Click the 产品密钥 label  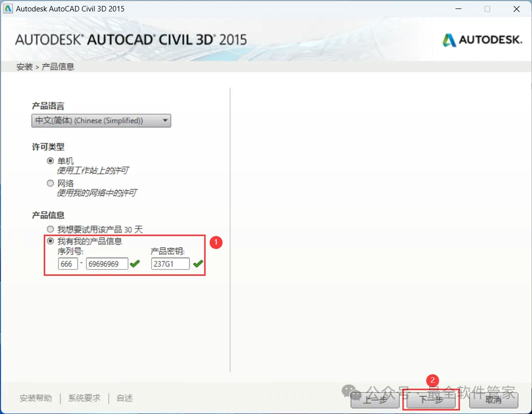point(167,251)
